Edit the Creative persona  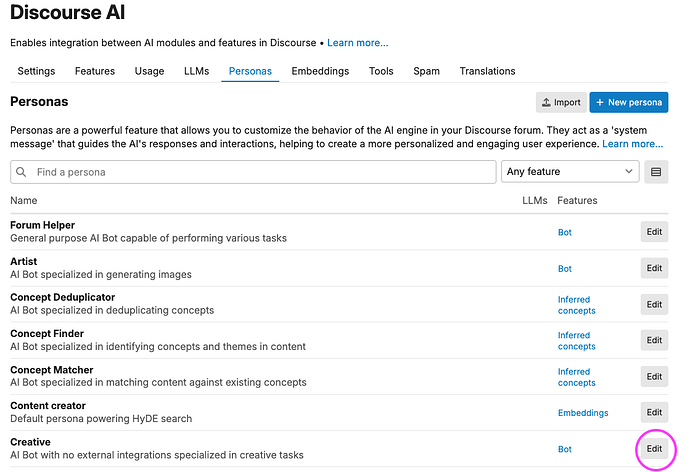(x=654, y=449)
